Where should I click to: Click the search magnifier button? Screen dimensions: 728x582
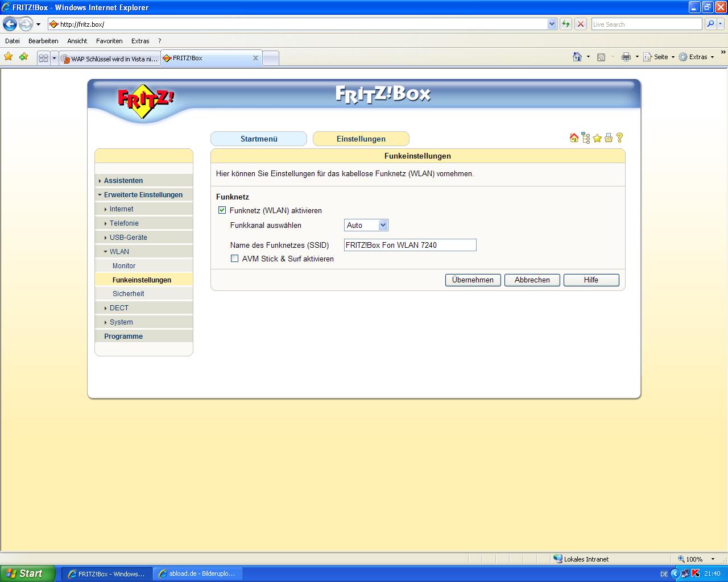point(710,24)
